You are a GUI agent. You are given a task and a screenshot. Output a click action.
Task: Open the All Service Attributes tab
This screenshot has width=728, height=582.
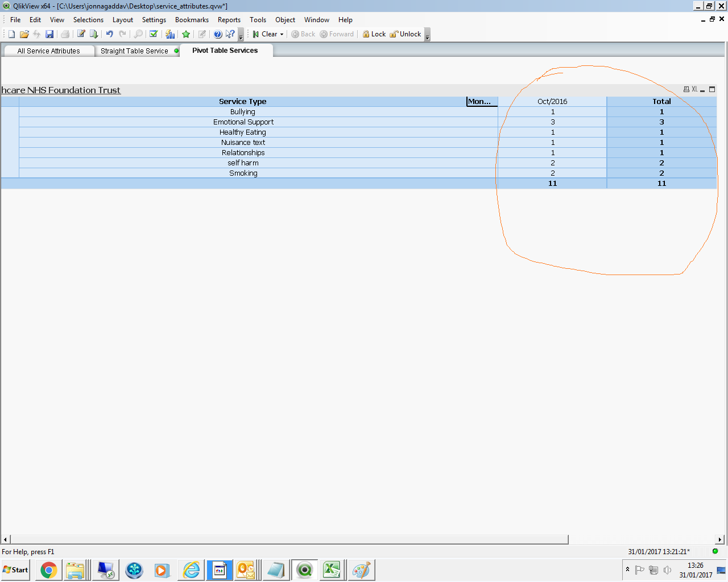click(48, 51)
